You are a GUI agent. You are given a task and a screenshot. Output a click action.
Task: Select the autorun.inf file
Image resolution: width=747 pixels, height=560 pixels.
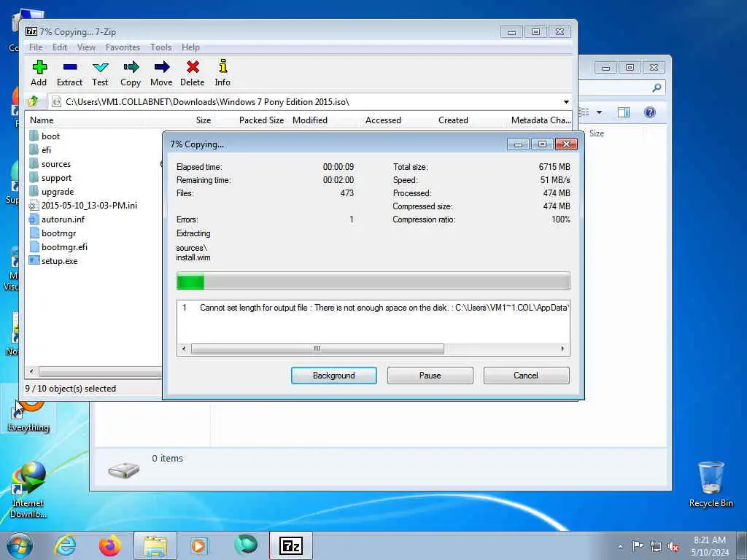[57, 219]
